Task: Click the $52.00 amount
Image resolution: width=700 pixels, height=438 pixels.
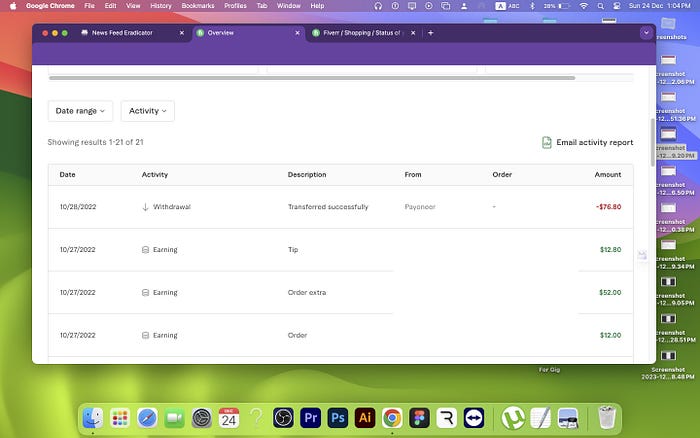Action: tap(610, 292)
